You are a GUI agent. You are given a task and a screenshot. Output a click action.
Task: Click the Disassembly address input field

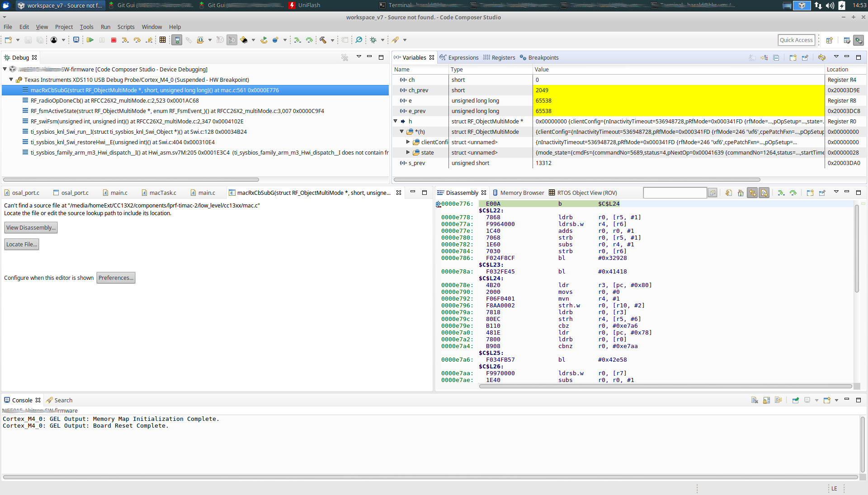tap(675, 193)
